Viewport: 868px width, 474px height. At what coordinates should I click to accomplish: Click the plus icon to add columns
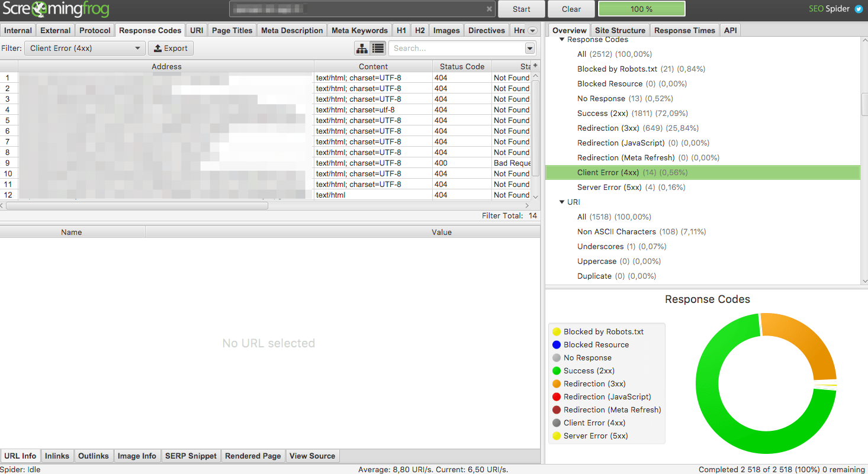pos(535,66)
